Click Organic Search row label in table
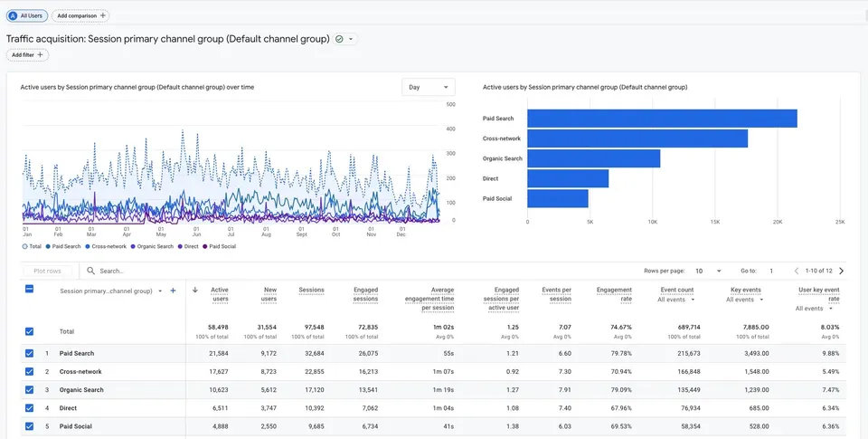Image resolution: width=868 pixels, height=439 pixels. 82,389
